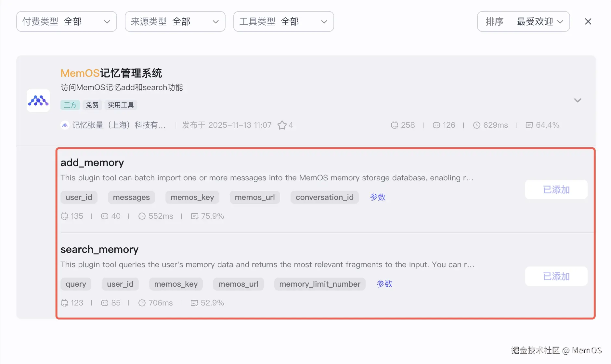Image resolution: width=611 pixels, height=364 pixels.
Task: Open 参数 link for add_memory
Action: pos(378,197)
